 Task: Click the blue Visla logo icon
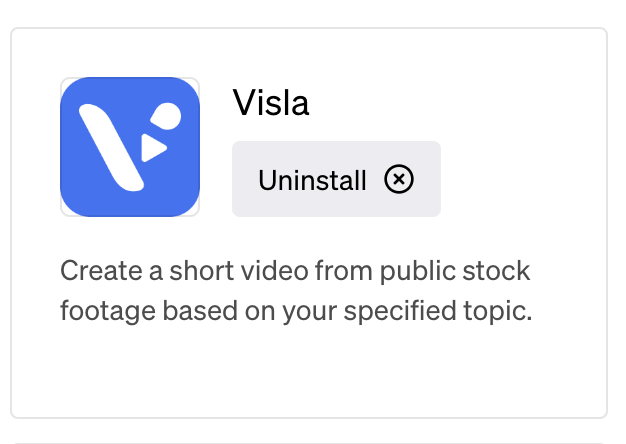click(130, 147)
